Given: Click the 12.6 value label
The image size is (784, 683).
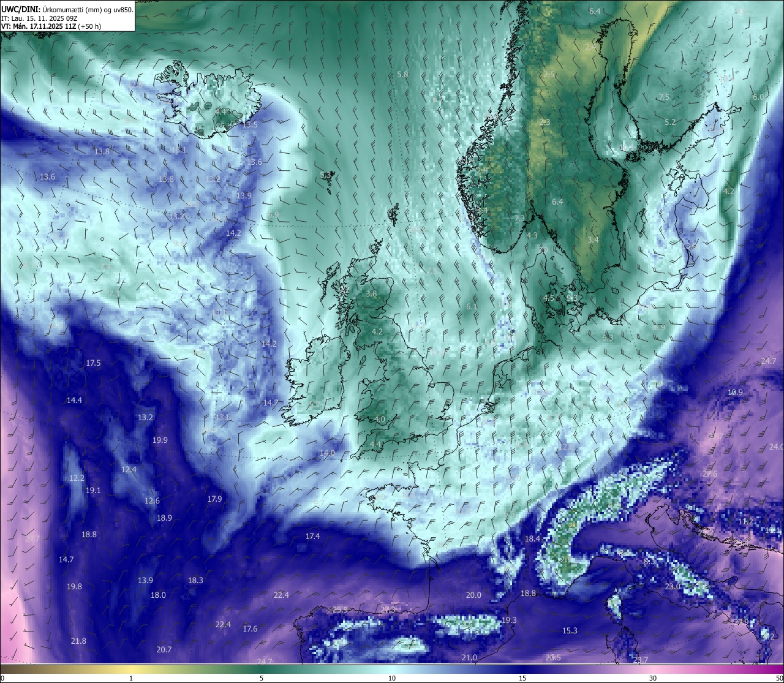Looking at the screenshot, I should pos(152,501).
